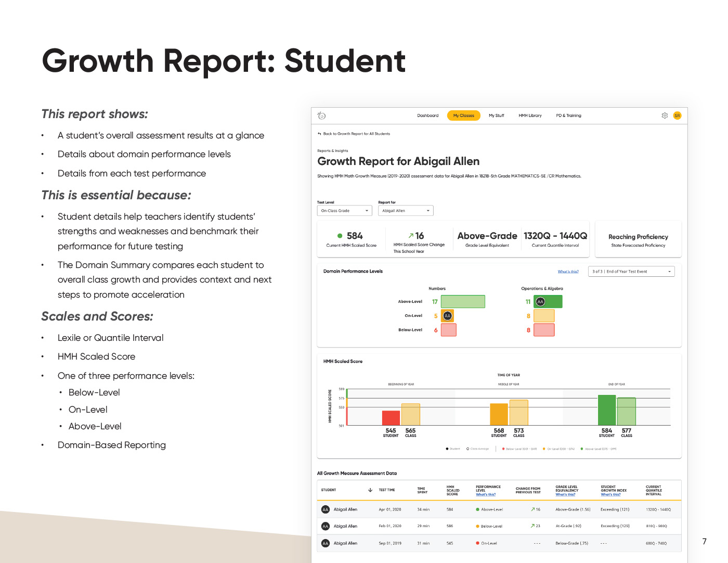
Task: Click the Change From Previous Test header
Action: click(x=528, y=490)
